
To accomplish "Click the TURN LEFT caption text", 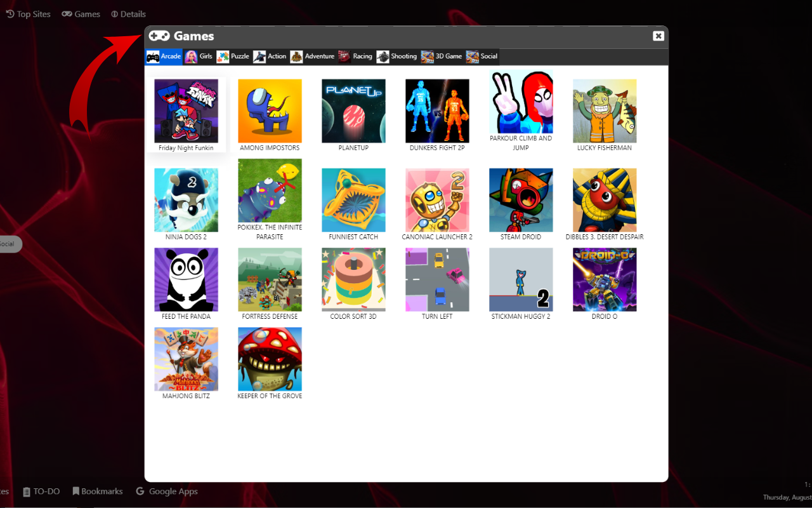I will pos(437,316).
